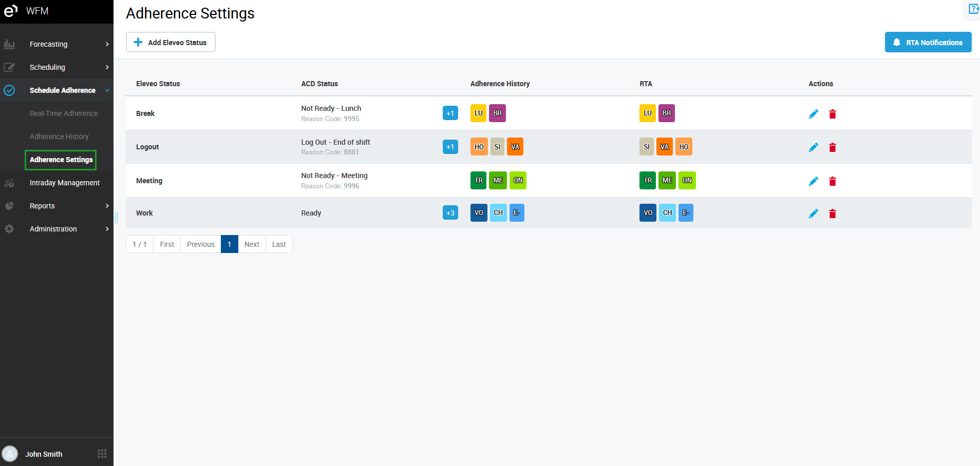This screenshot has height=466, width=980.
Task: Edit the Break status row
Action: tap(813, 114)
